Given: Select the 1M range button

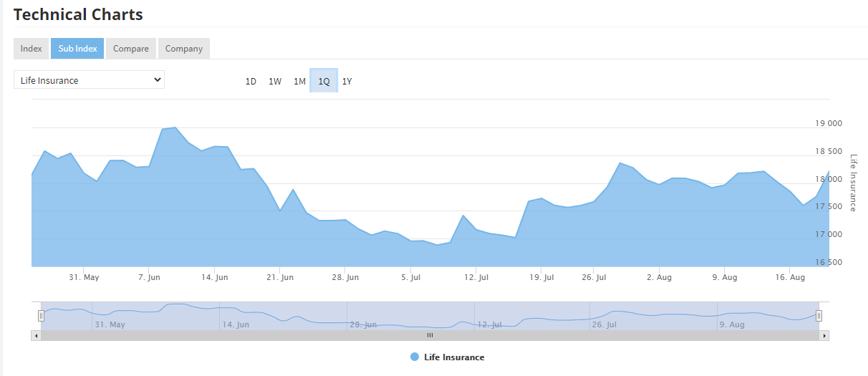Looking at the screenshot, I should [299, 81].
